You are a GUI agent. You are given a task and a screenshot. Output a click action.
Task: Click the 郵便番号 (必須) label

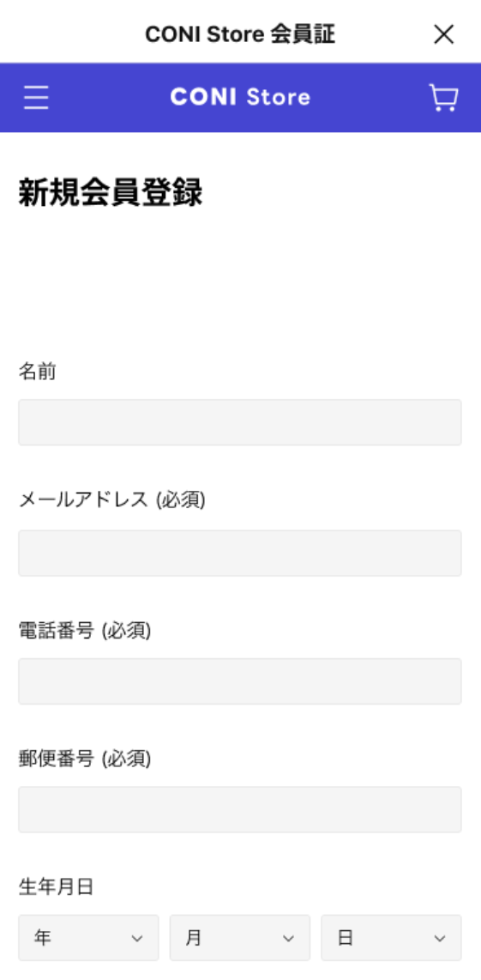click(x=85, y=759)
